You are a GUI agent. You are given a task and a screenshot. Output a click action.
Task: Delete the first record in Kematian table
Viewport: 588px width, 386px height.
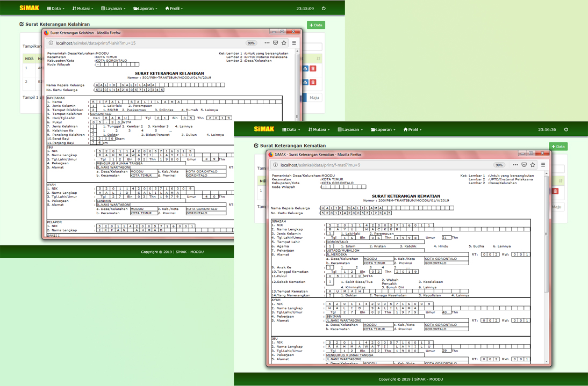click(555, 191)
